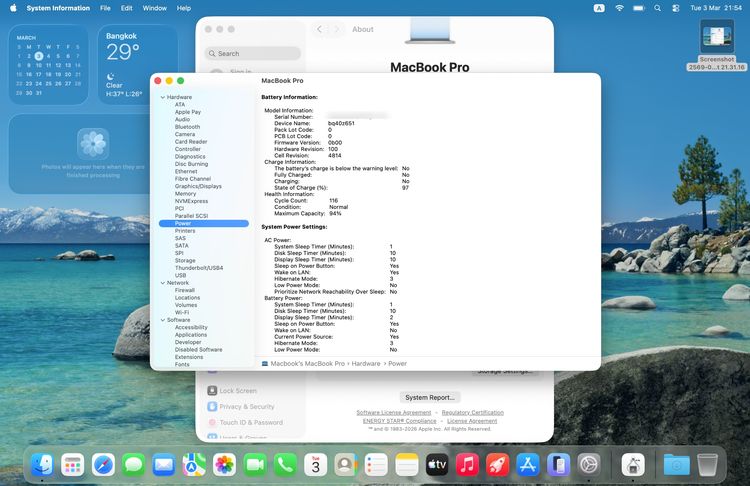
Task: Open Spotlight search in menu bar
Action: (x=658, y=8)
